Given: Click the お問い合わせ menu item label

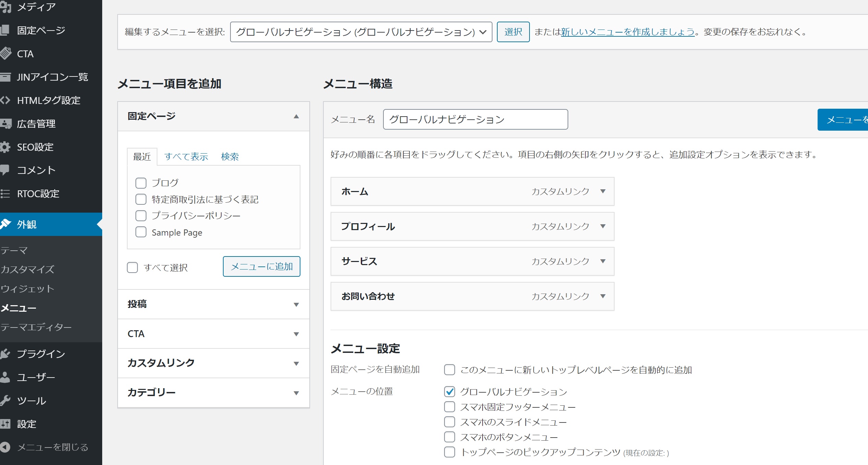Looking at the screenshot, I should tap(368, 296).
